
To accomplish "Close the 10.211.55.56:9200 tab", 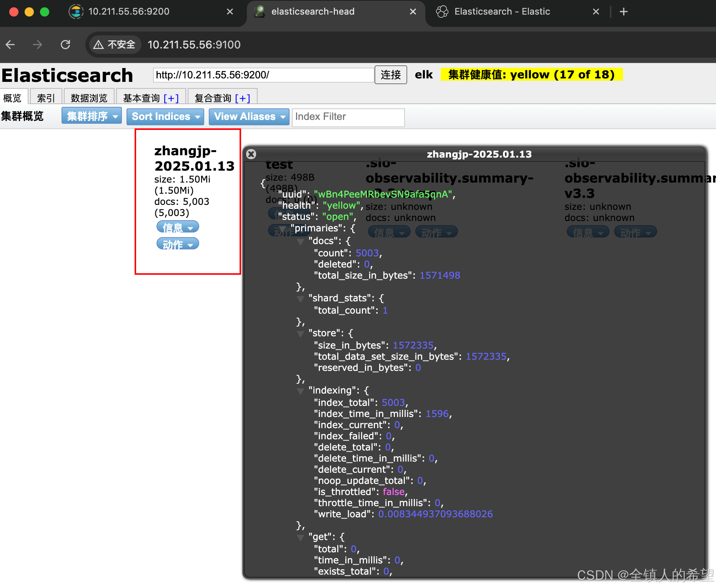I will [x=230, y=12].
